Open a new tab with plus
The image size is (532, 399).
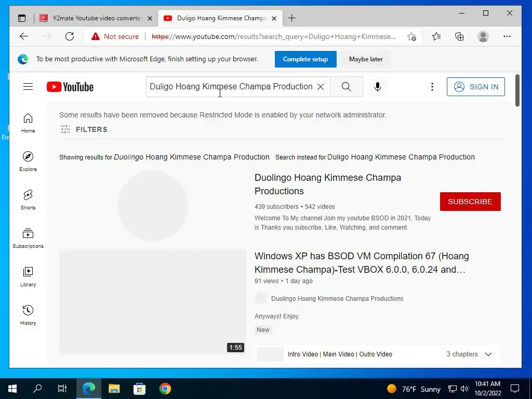click(x=291, y=18)
